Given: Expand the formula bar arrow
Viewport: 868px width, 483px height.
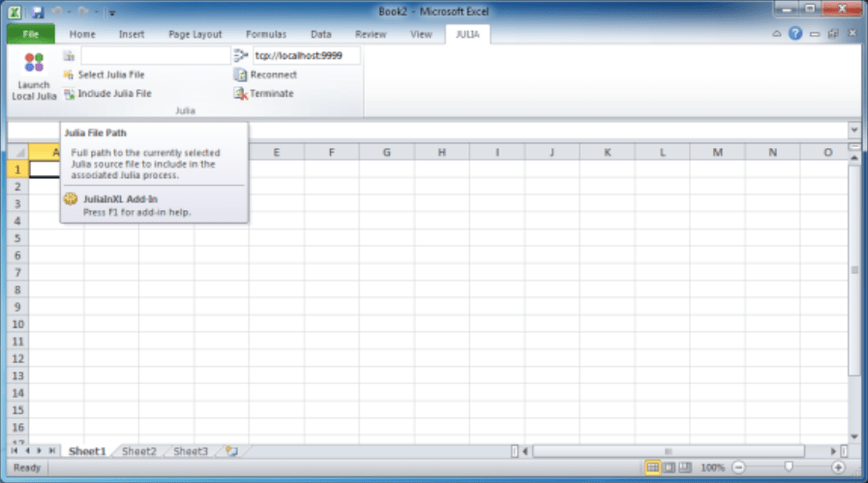Looking at the screenshot, I should [x=854, y=130].
